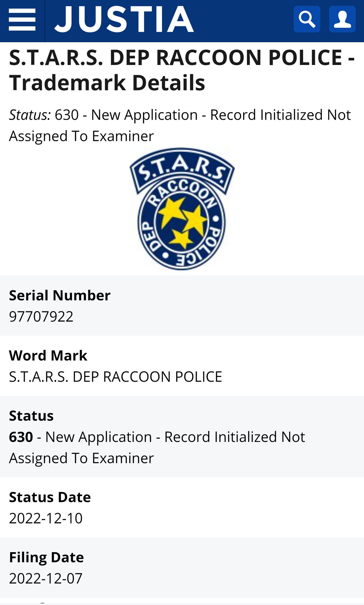This screenshot has width=364, height=605.
Task: Click "Assigned To Examiner" in the Status row
Action: pos(81,458)
